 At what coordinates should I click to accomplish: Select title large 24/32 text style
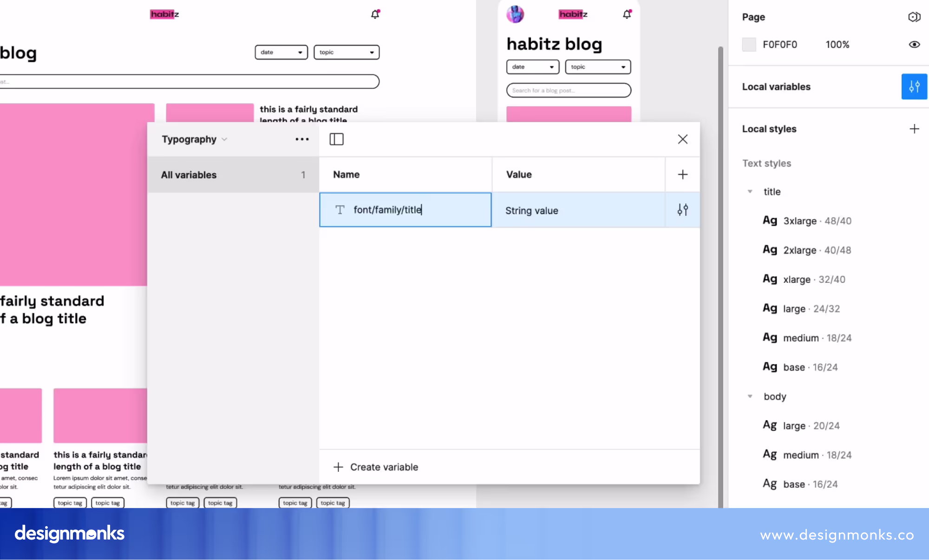802,308
